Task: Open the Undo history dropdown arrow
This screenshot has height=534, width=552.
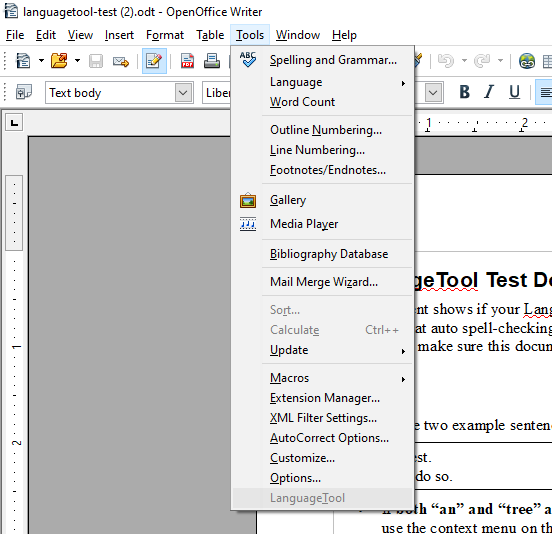Action: pos(464,61)
